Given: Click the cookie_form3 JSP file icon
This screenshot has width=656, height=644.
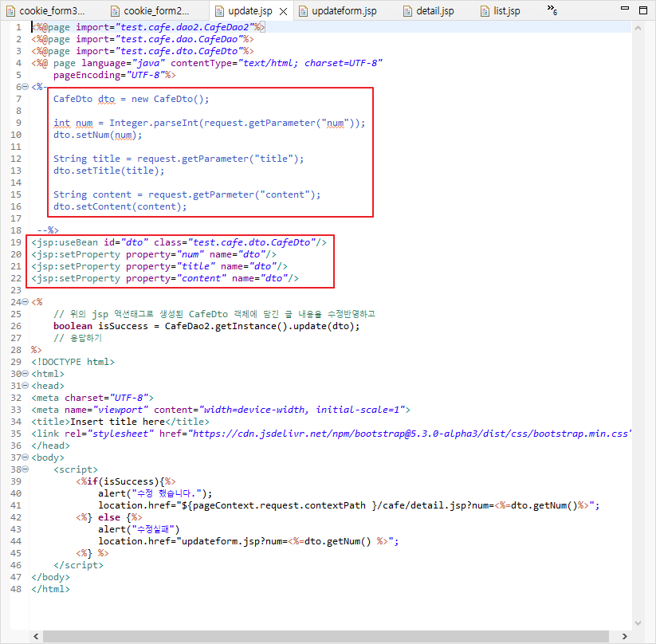Looking at the screenshot, I should coord(11,11).
